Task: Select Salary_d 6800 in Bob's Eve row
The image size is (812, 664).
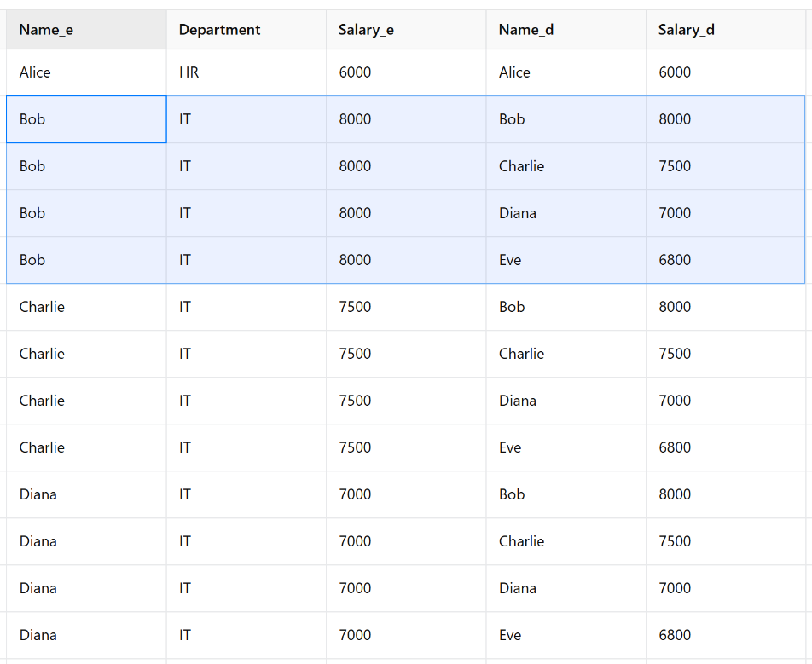Action: (x=726, y=260)
